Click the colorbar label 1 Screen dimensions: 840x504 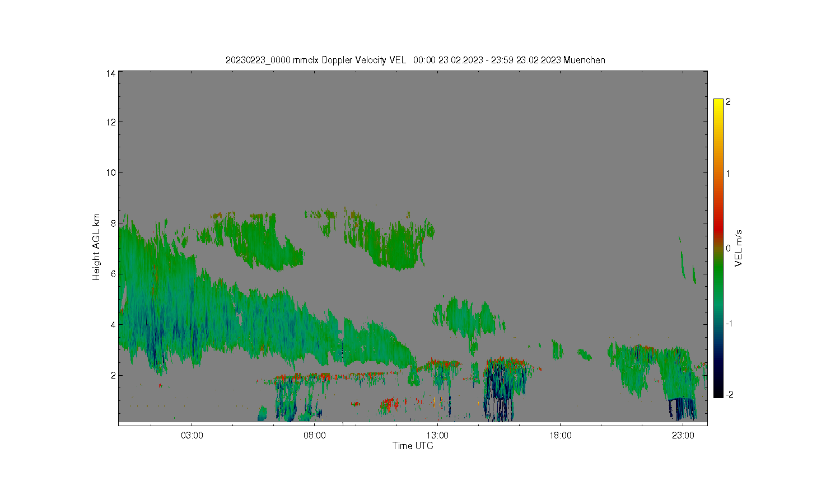point(728,174)
